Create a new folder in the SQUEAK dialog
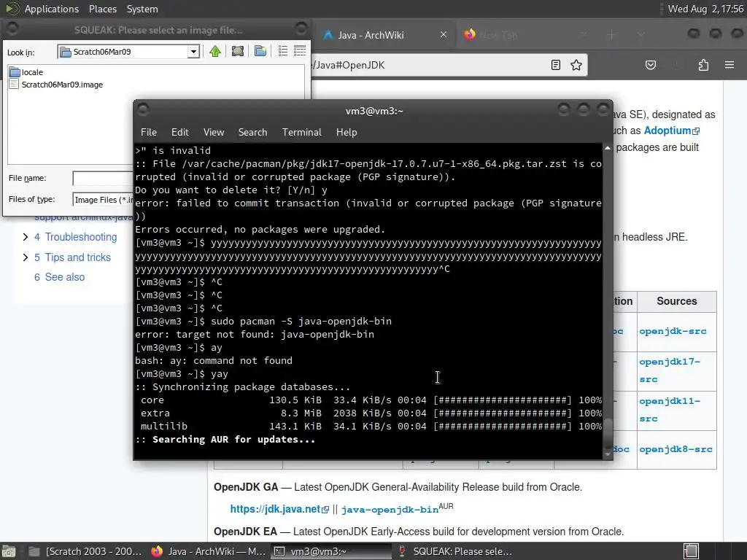This screenshot has width=747, height=560. click(x=260, y=52)
